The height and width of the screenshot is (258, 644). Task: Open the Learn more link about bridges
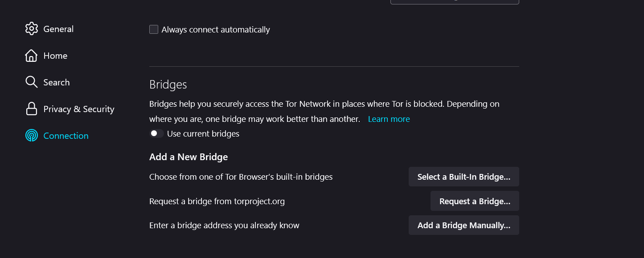389,119
